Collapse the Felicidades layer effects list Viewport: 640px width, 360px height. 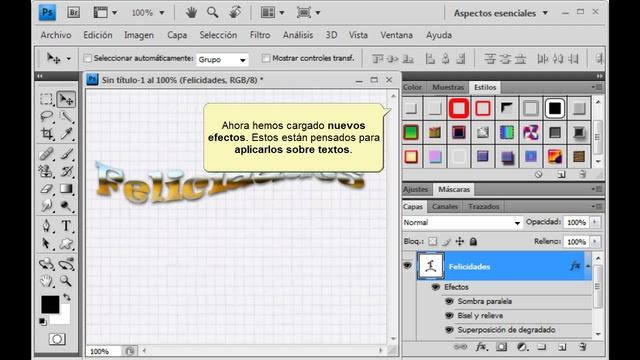click(588, 266)
